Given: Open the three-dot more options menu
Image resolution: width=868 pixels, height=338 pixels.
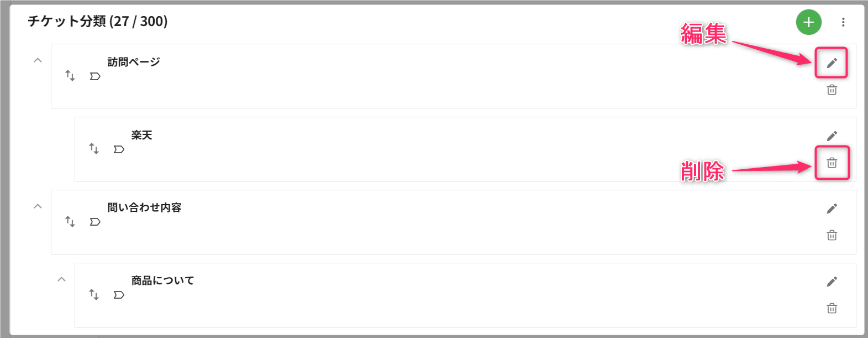Looking at the screenshot, I should point(843,22).
